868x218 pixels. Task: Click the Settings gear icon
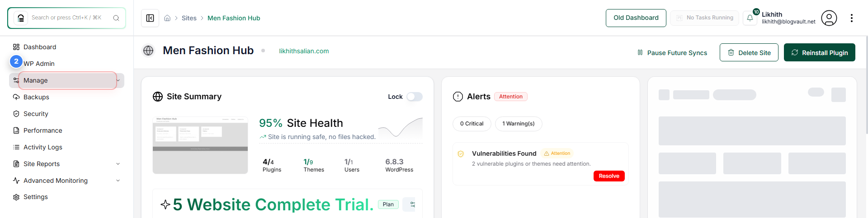click(16, 197)
